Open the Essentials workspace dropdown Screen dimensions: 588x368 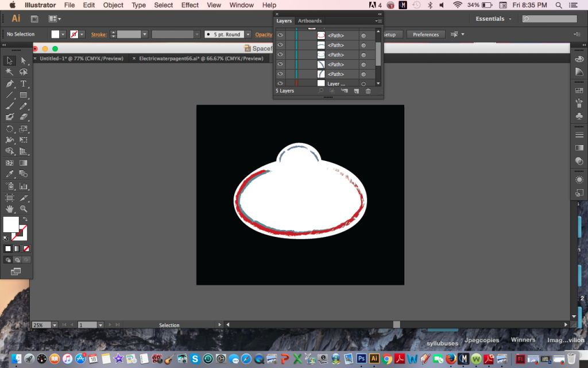[x=494, y=19]
